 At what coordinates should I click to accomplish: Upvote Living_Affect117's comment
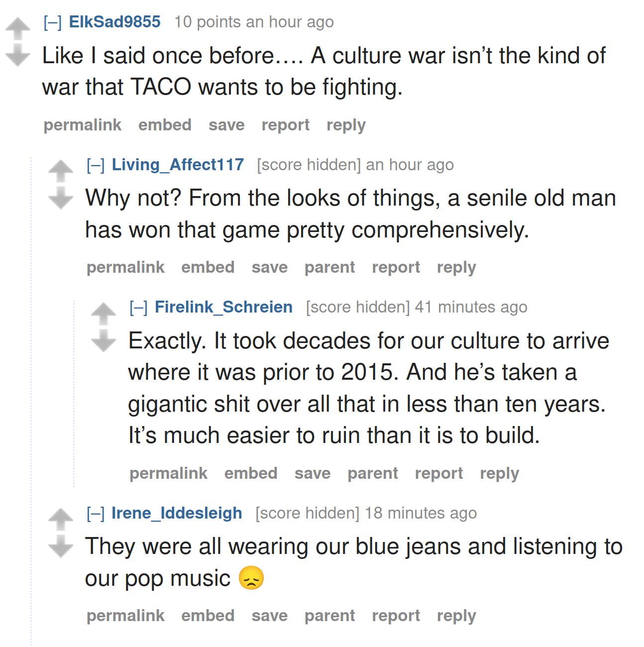pos(61,171)
